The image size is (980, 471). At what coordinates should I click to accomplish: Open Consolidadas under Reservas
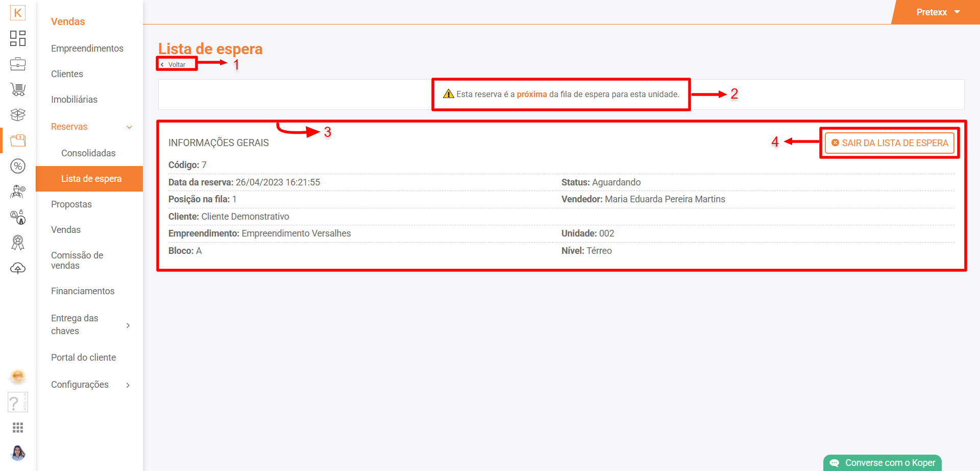pyautogui.click(x=88, y=153)
